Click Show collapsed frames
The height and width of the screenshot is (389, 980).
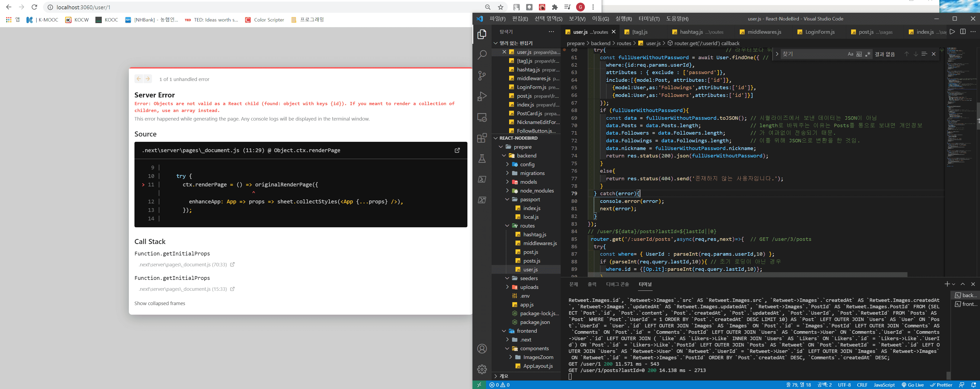(159, 303)
